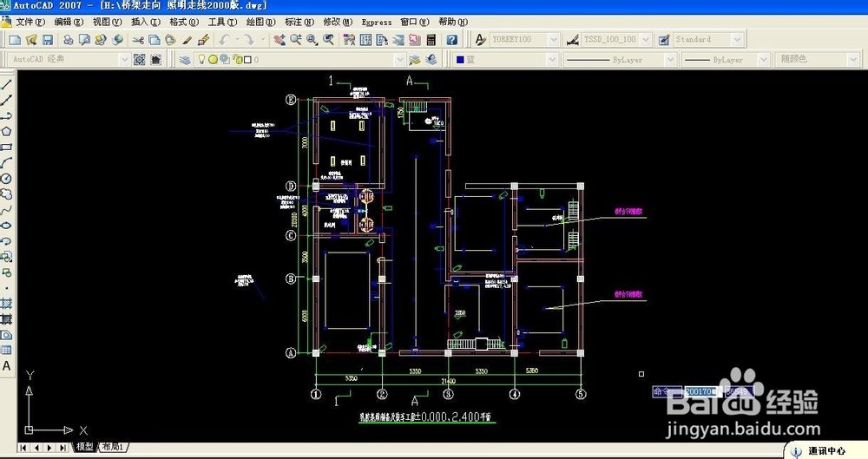
Task: Open the 帮助(H) menu
Action: (x=453, y=23)
